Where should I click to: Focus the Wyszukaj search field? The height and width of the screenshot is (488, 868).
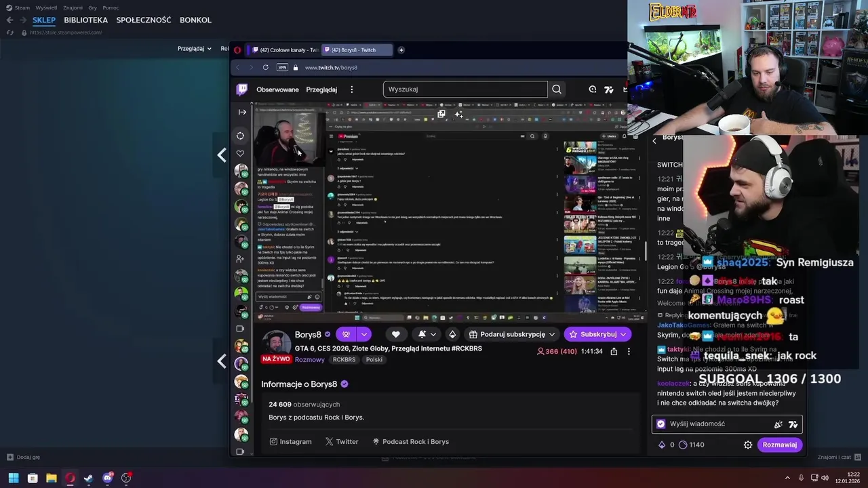pyautogui.click(x=465, y=89)
